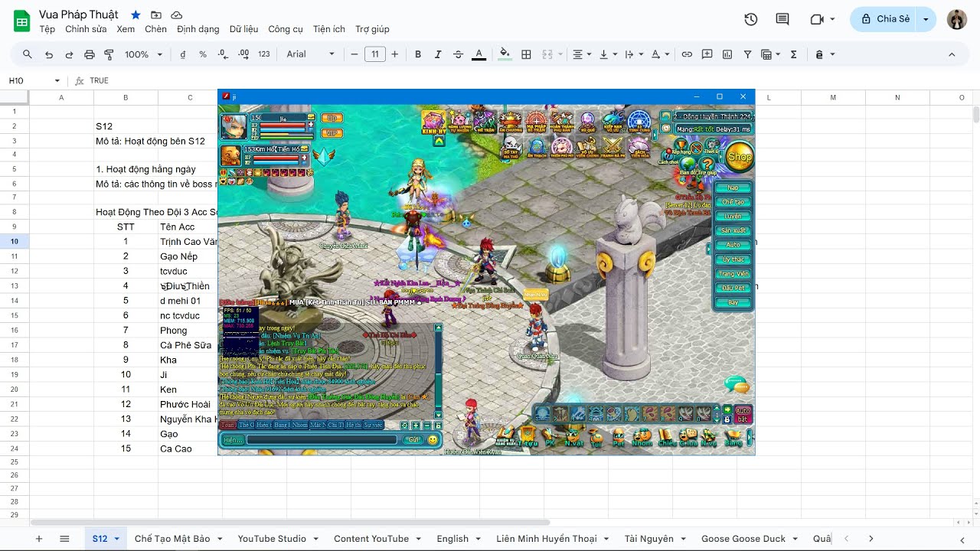
Task: Toggle strikethrough formatting
Action: (x=458, y=54)
